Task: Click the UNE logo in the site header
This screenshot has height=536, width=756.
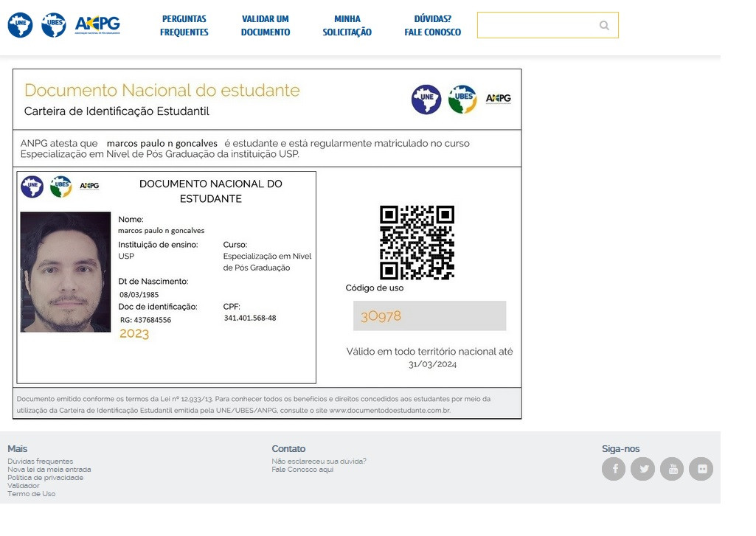Action: 20,25
